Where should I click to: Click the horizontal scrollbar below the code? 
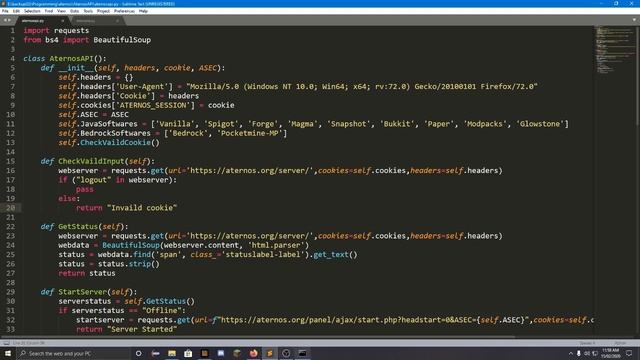[257, 337]
